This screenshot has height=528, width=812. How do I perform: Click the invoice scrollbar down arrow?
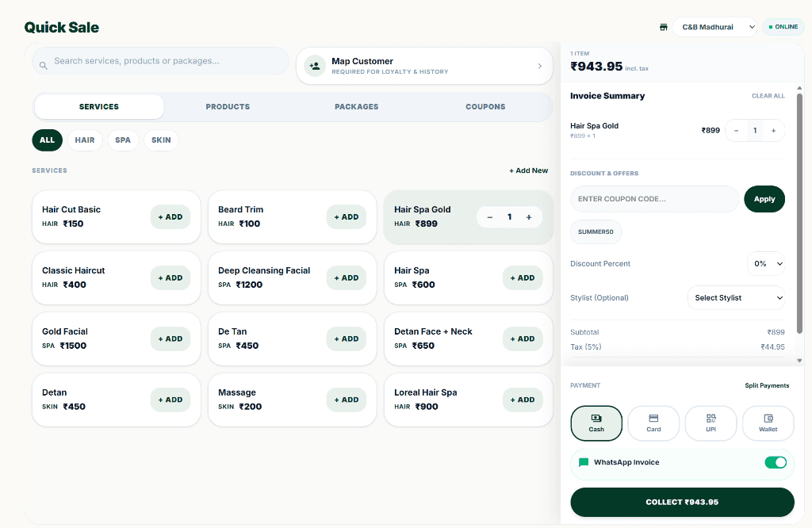[x=799, y=360]
